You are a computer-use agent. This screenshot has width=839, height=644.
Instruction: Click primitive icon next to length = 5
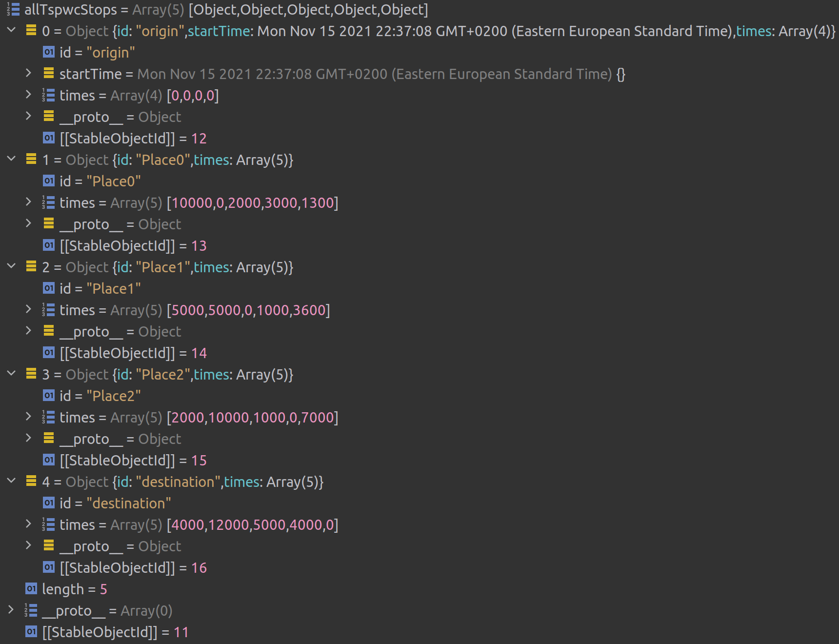[x=31, y=588]
